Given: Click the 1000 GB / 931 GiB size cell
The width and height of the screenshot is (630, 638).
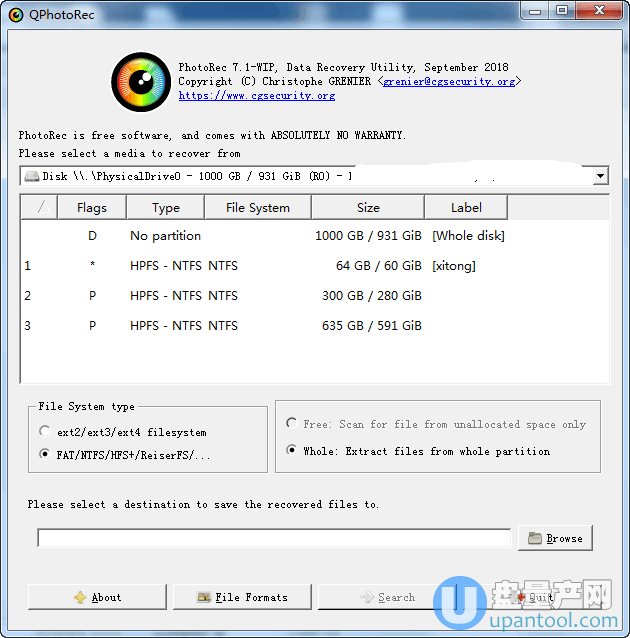Looking at the screenshot, I should (368, 236).
